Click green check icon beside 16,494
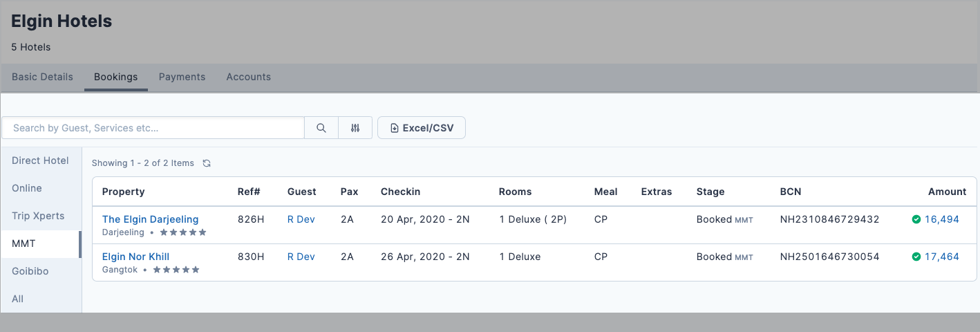Screen dimensions: 980x332 pyautogui.click(x=916, y=219)
